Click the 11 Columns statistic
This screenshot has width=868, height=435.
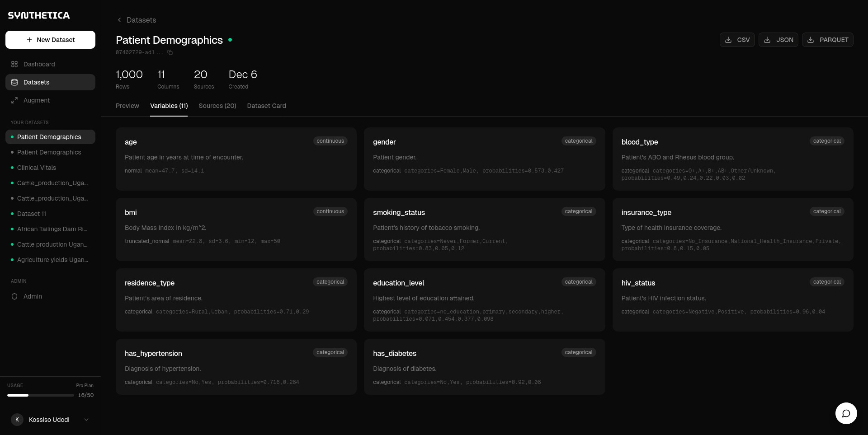168,79
